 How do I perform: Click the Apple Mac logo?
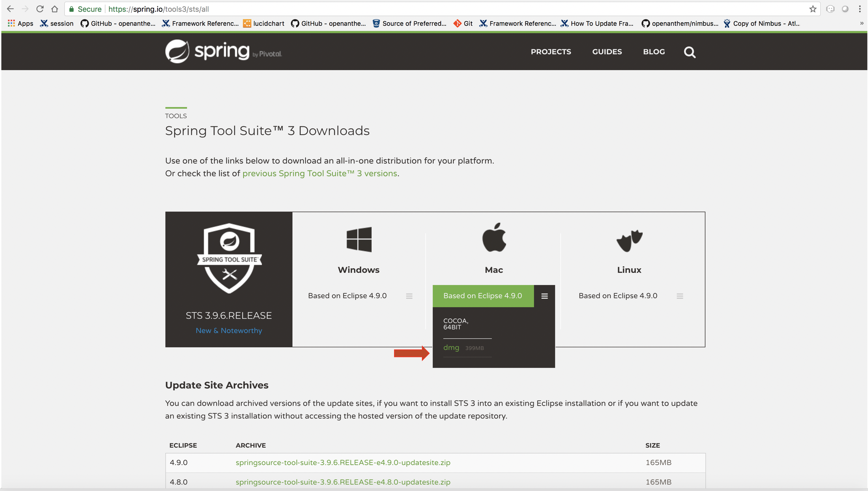click(494, 237)
